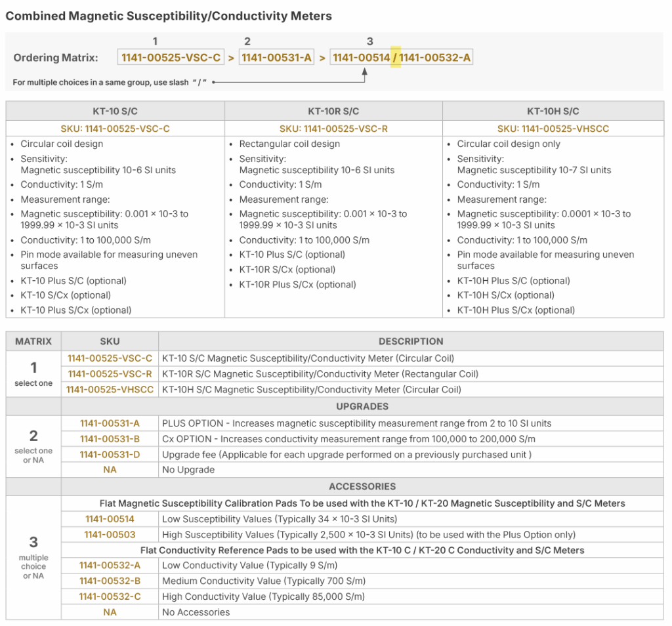
Task: Click SKU cell '1141-00503'
Action: tap(110, 535)
